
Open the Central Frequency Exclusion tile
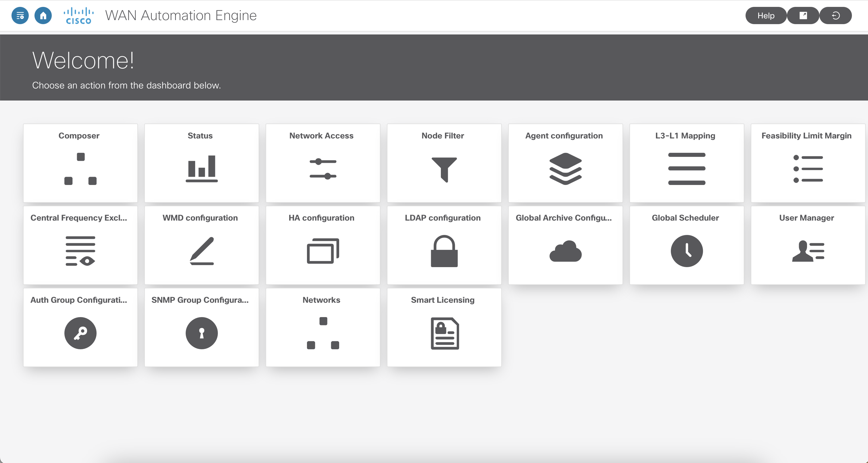80,245
